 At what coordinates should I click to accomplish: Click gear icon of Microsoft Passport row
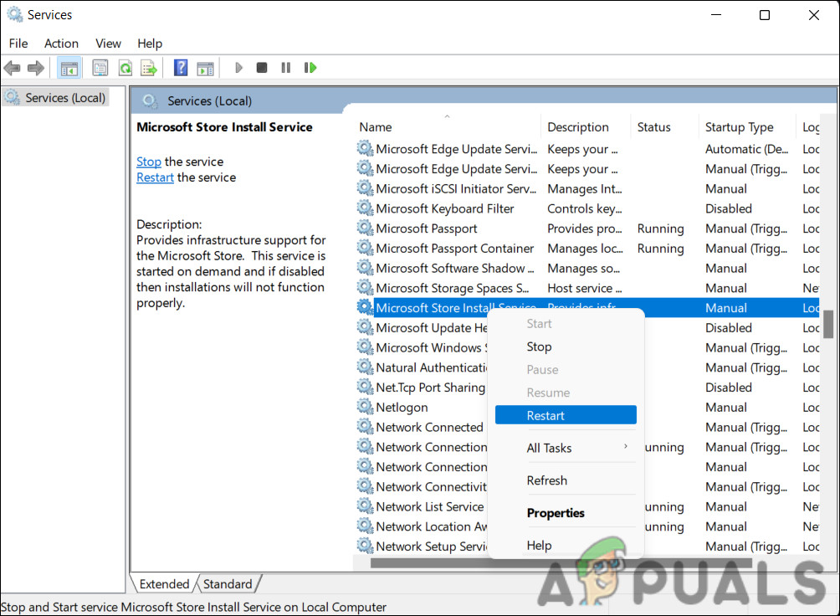[x=366, y=228]
